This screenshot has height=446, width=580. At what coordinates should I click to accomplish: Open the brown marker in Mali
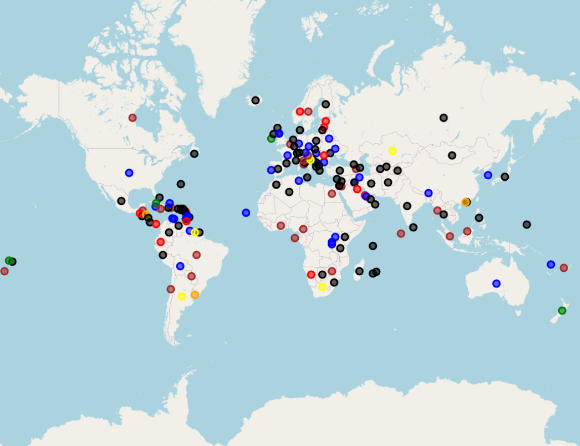pyautogui.click(x=281, y=226)
